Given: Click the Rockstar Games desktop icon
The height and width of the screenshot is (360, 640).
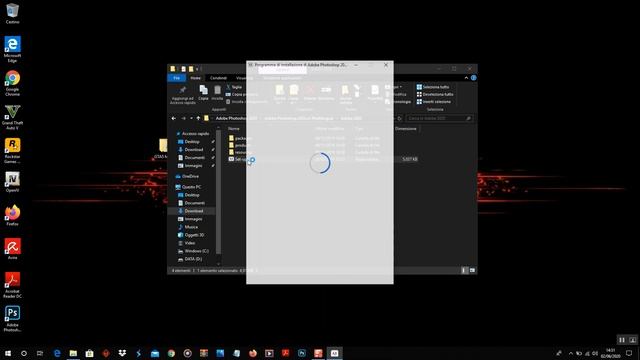Looking at the screenshot, I should 12,151.
